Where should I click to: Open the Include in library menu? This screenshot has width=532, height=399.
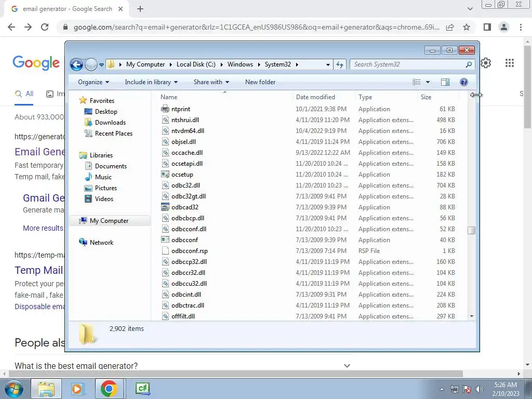tap(151, 82)
